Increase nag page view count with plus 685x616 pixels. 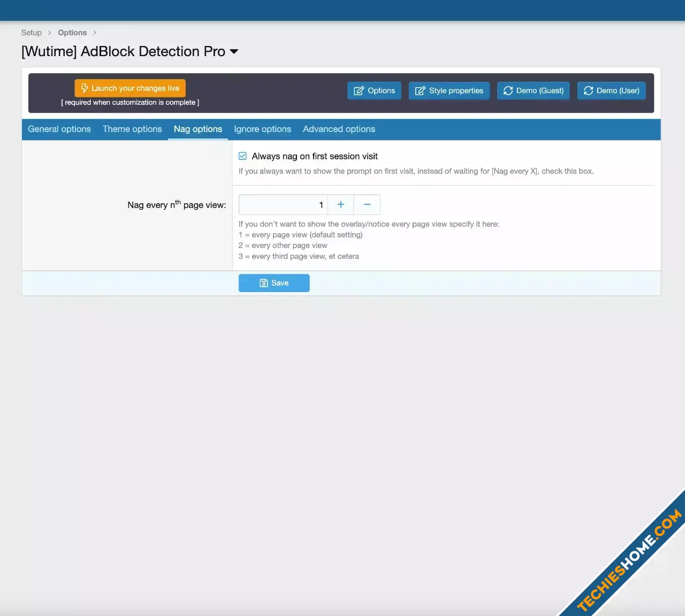click(341, 205)
